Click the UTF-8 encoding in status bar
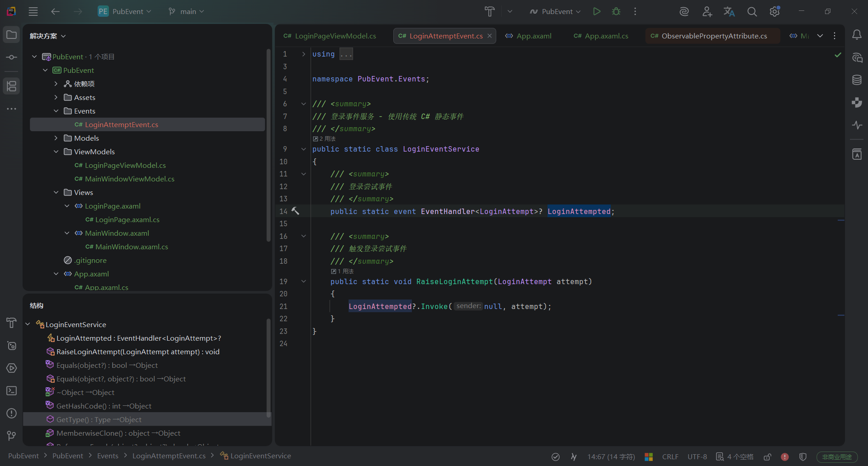 click(697, 457)
